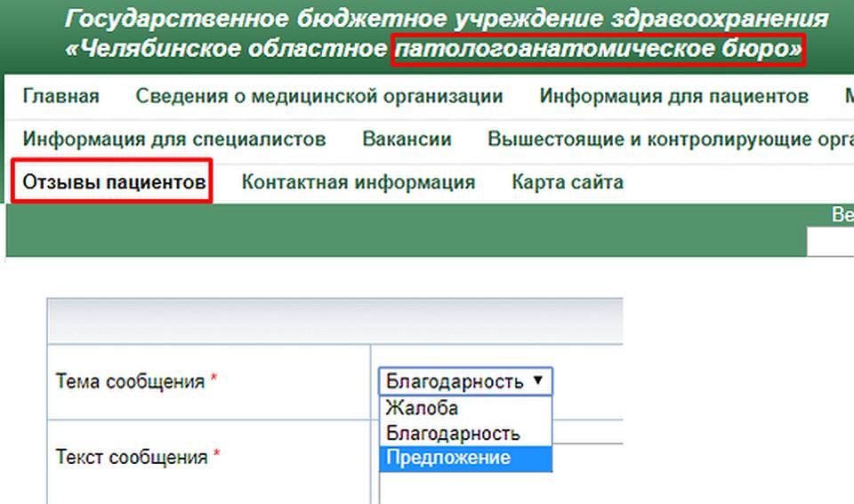Image resolution: width=854 pixels, height=504 pixels.
Task: Select Предложение option in dropdown list
Action: pos(465,458)
